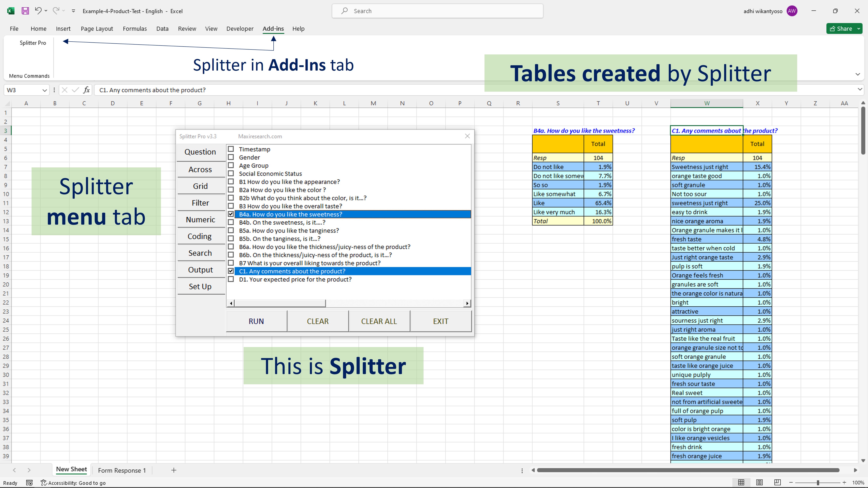Switch to the Data ribbon tab
The height and width of the screenshot is (488, 868).
coord(162,29)
